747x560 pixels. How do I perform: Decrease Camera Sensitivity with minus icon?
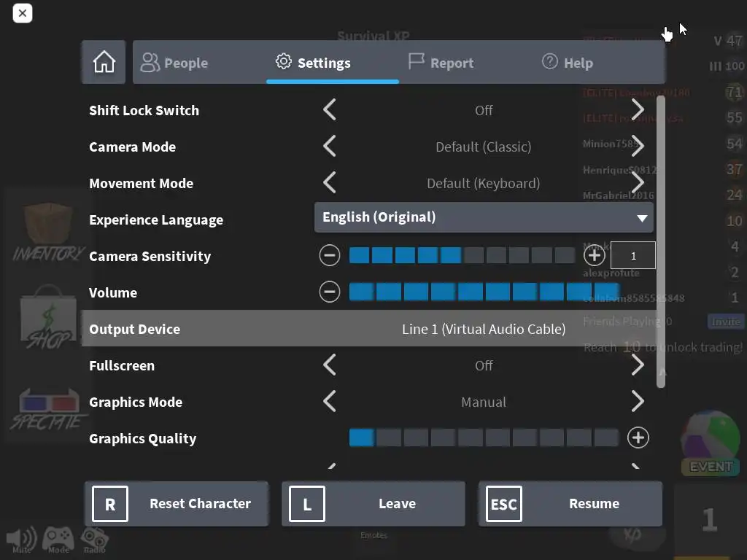[x=330, y=256]
